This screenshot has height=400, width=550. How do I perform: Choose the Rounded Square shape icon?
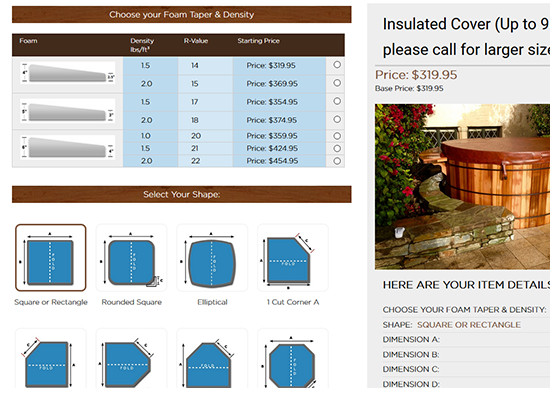(132, 258)
